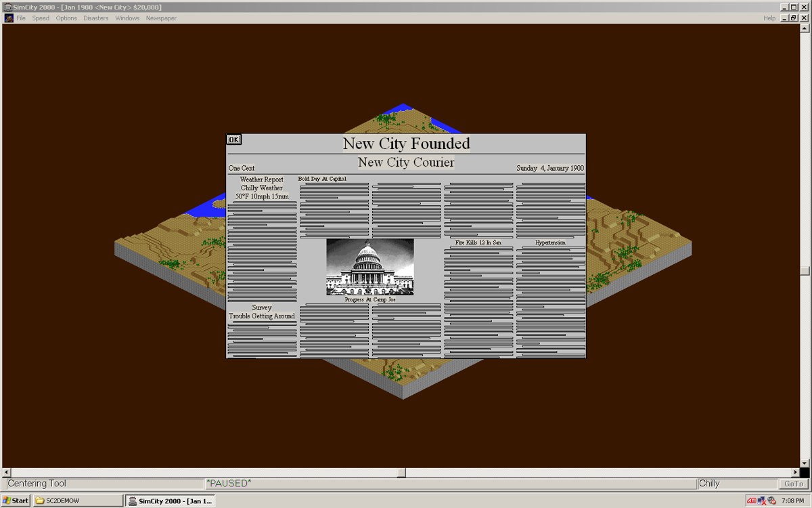Viewport: 812px width, 508px height.
Task: Click the Help menu item
Action: [769, 18]
